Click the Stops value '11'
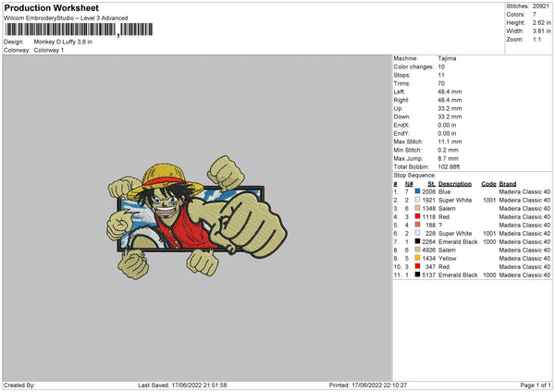The width and height of the screenshot is (555, 392). pyautogui.click(x=441, y=75)
